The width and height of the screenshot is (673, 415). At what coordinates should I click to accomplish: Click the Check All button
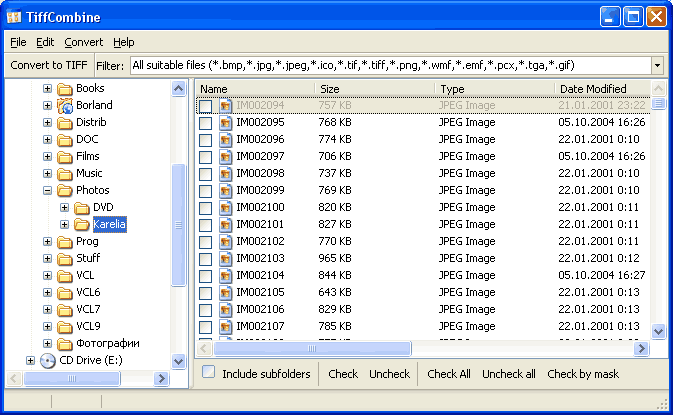(x=448, y=374)
